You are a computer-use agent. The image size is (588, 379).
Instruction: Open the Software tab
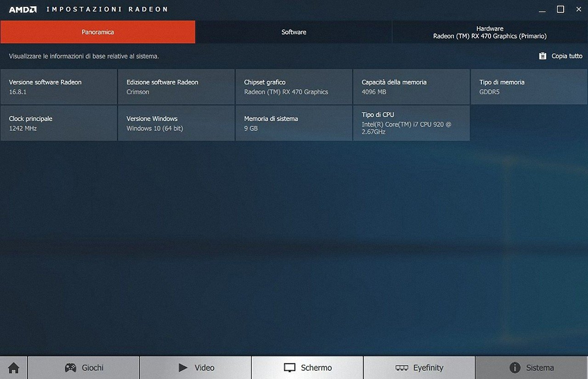[x=294, y=32]
